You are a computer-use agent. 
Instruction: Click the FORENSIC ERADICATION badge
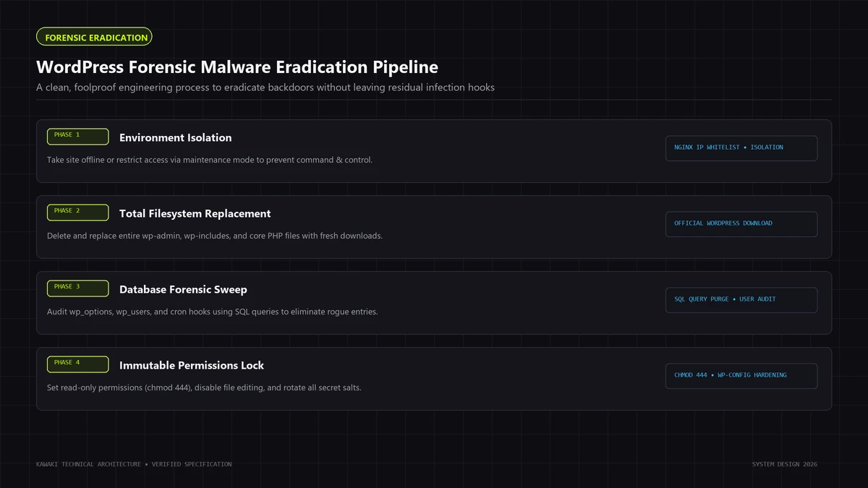(x=94, y=37)
